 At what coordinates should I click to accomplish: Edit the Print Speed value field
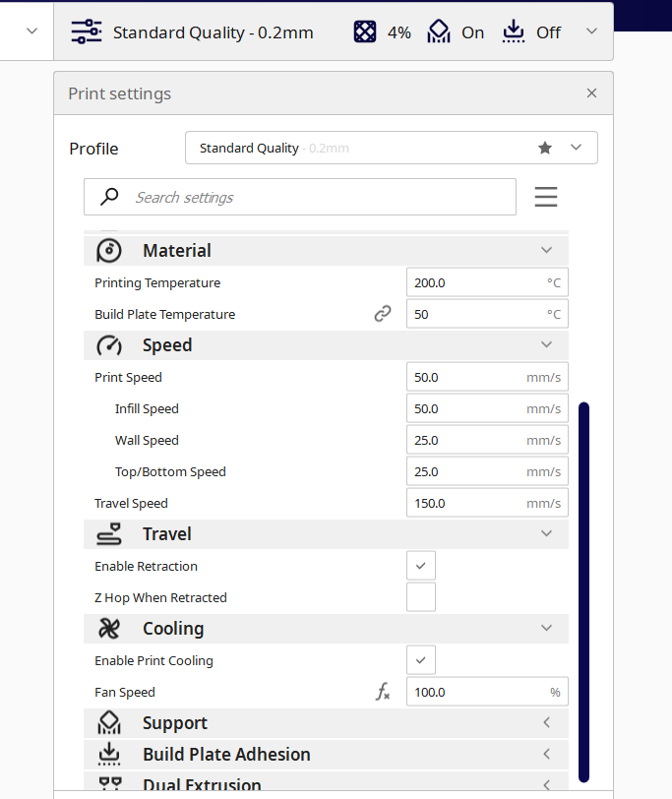pyautogui.click(x=487, y=377)
